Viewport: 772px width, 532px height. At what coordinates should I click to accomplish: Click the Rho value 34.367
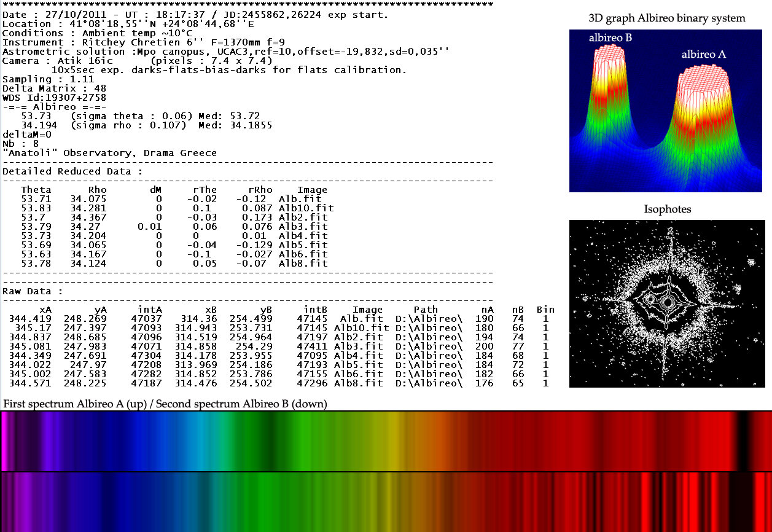tap(88, 217)
